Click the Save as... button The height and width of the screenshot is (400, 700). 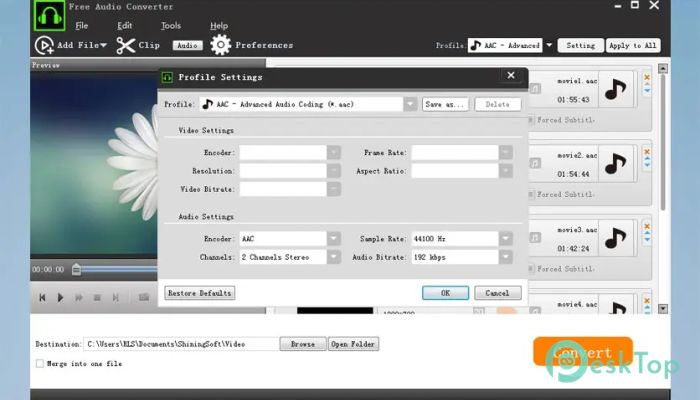[445, 104]
